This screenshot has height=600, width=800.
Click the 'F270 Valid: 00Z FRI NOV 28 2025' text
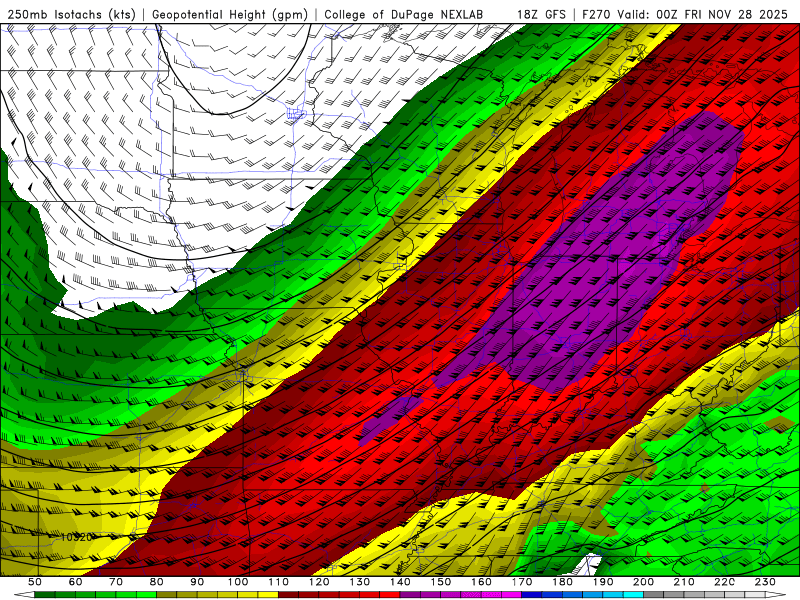[686, 15]
